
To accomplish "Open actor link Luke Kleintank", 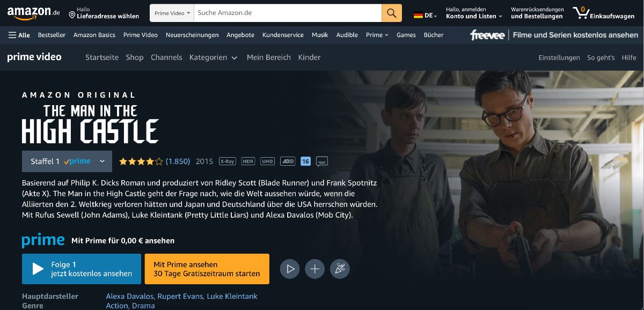I will [232, 296].
